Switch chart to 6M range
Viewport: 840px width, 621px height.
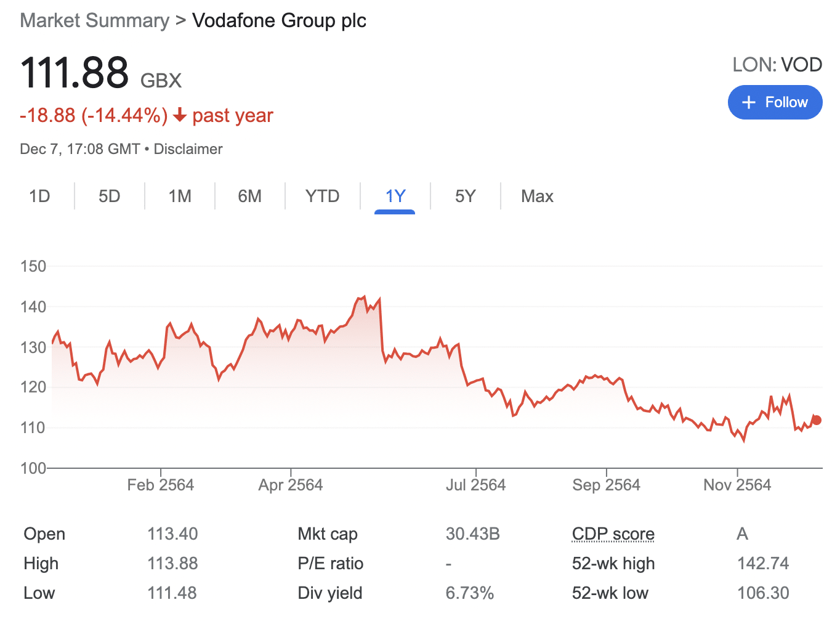pyautogui.click(x=249, y=196)
